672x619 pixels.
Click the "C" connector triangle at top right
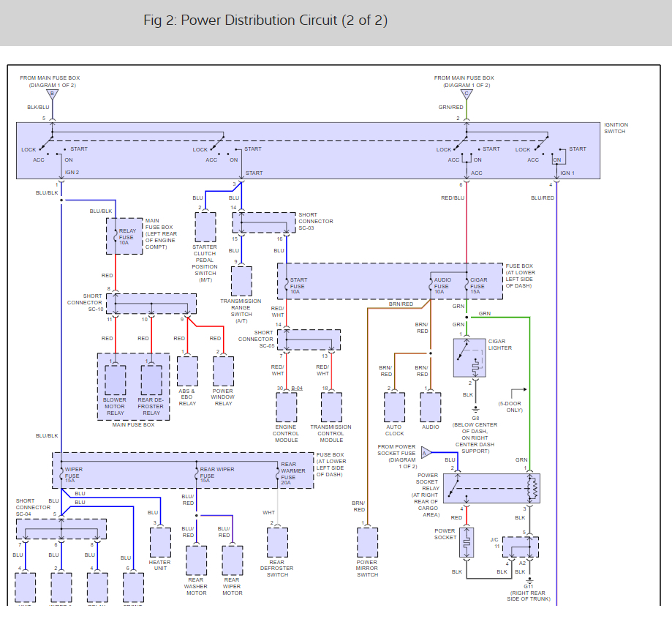click(x=467, y=94)
